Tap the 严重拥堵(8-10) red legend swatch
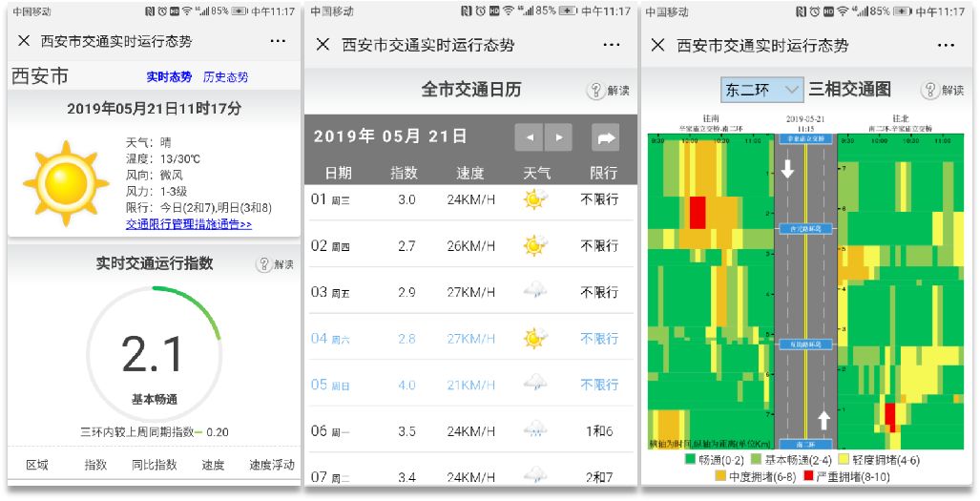 click(x=808, y=476)
